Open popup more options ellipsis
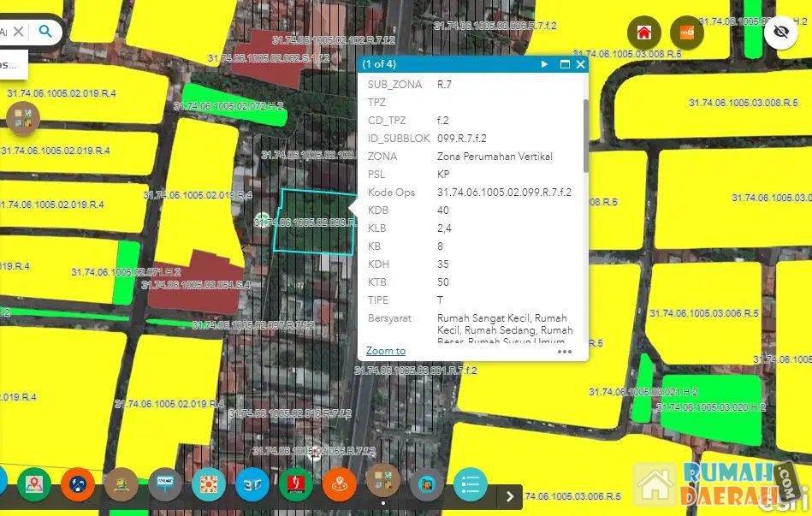Viewport: 812px width, 516px height. pos(565,351)
